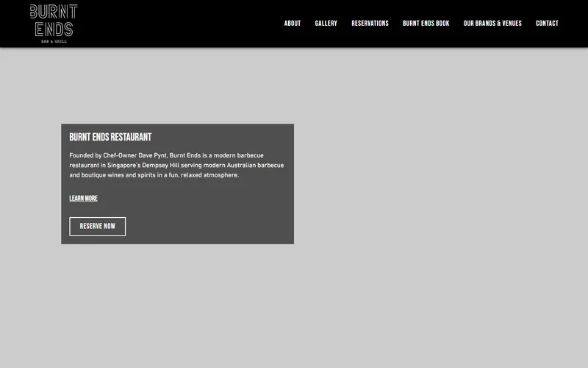Click the Burnt Ends Bar & Grill logo
The width and height of the screenshot is (588, 368).
[x=54, y=24]
